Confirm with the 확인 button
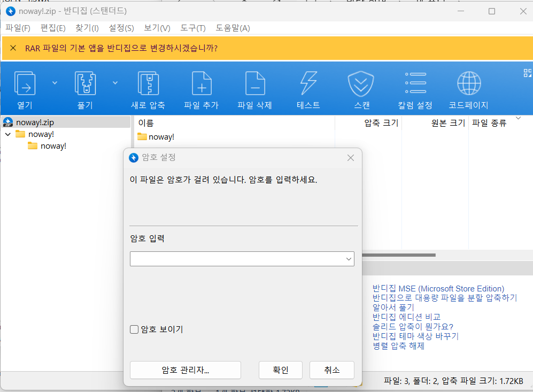The height and width of the screenshot is (392, 533). point(281,370)
